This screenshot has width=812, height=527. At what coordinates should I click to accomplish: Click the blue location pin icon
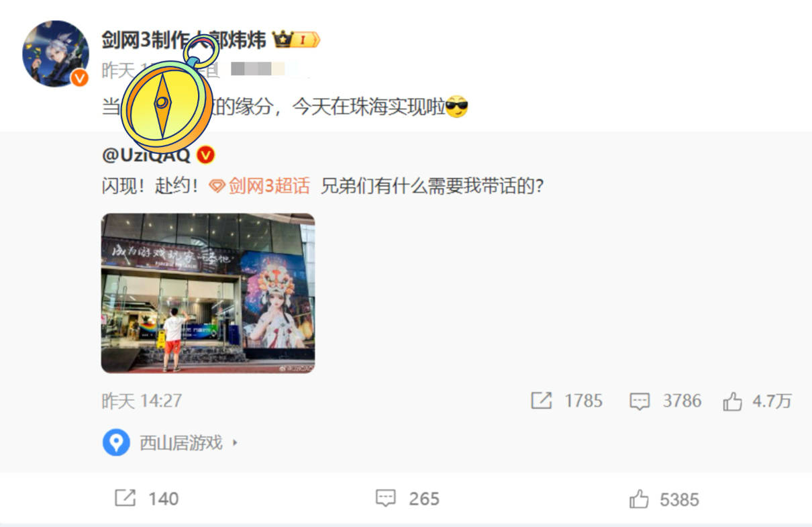point(116,442)
